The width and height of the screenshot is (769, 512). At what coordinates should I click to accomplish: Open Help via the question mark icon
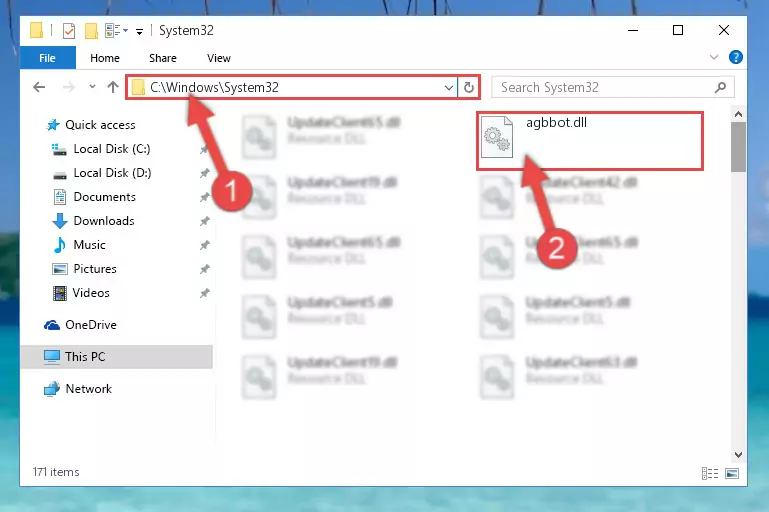(x=736, y=57)
